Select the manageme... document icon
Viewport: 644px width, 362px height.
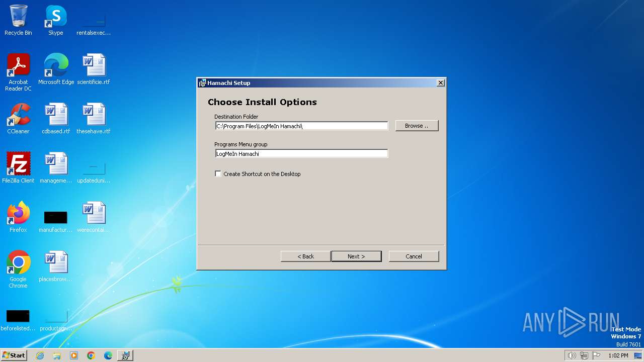pos(56,168)
